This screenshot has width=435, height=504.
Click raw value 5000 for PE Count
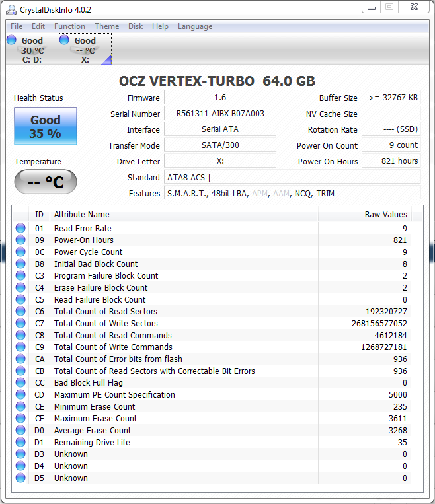(398, 395)
